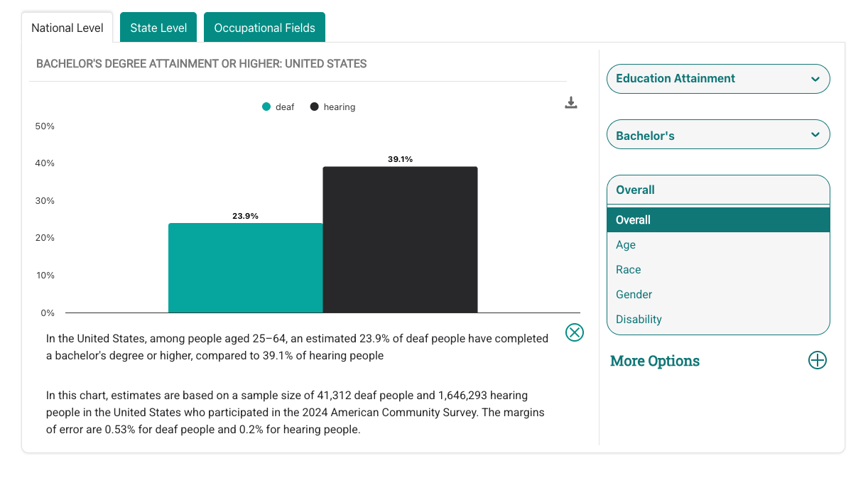Select the Gender breakdown option
868x478 pixels.
pos(634,295)
